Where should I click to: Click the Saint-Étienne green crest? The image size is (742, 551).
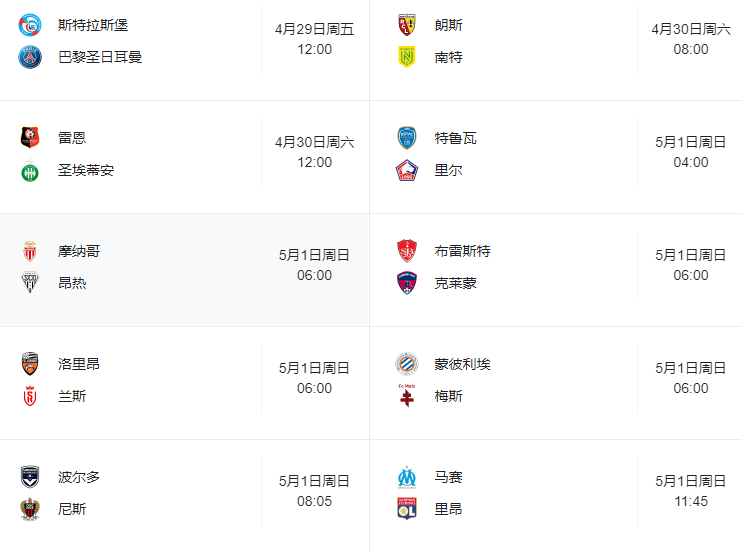pyautogui.click(x=30, y=170)
